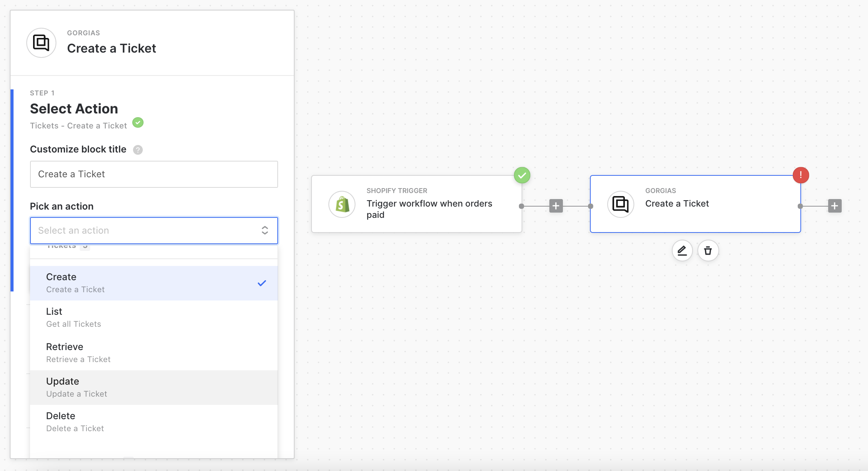Click the red error badge on Gorgias block
The width and height of the screenshot is (868, 471).
801,175
